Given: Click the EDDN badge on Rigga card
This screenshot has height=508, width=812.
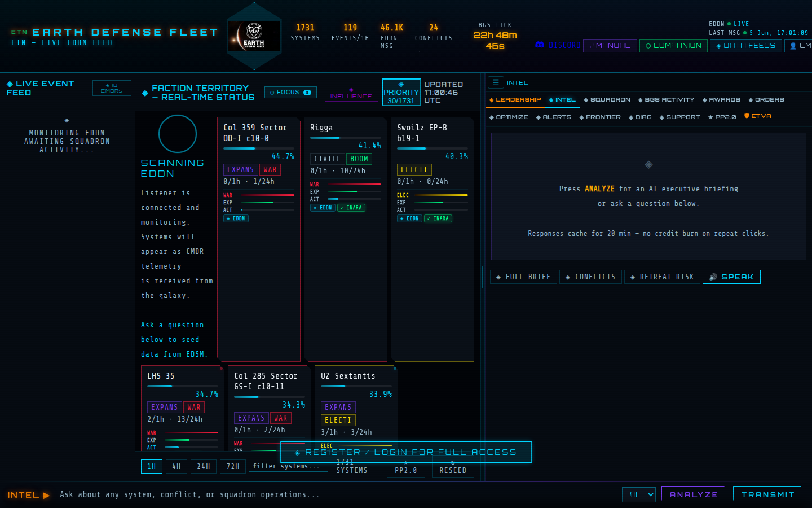Looking at the screenshot, I should coord(323,208).
